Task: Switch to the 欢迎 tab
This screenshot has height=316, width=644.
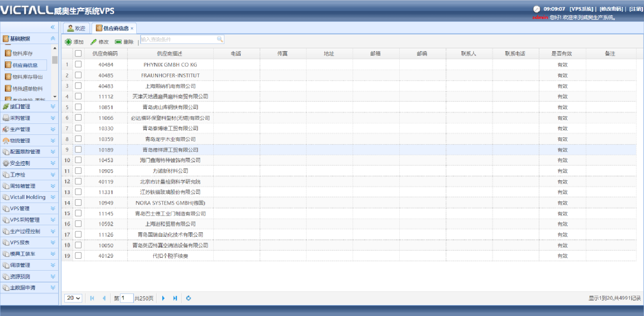Action: 77,28
